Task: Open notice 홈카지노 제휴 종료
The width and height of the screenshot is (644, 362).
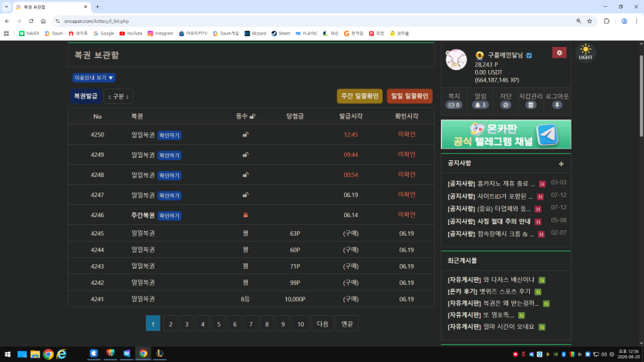Action: (x=491, y=183)
